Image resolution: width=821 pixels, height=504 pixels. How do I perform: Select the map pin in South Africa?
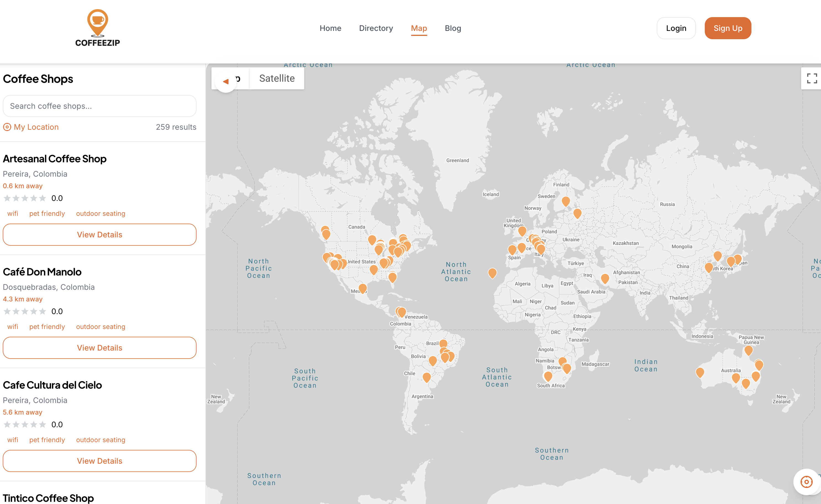[x=548, y=376]
